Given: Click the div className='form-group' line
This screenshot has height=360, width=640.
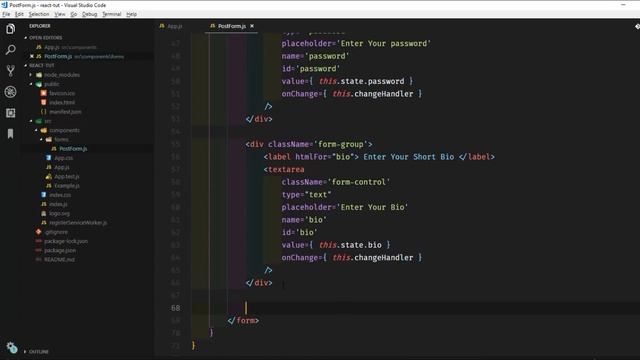Looking at the screenshot, I should pyautogui.click(x=309, y=144).
